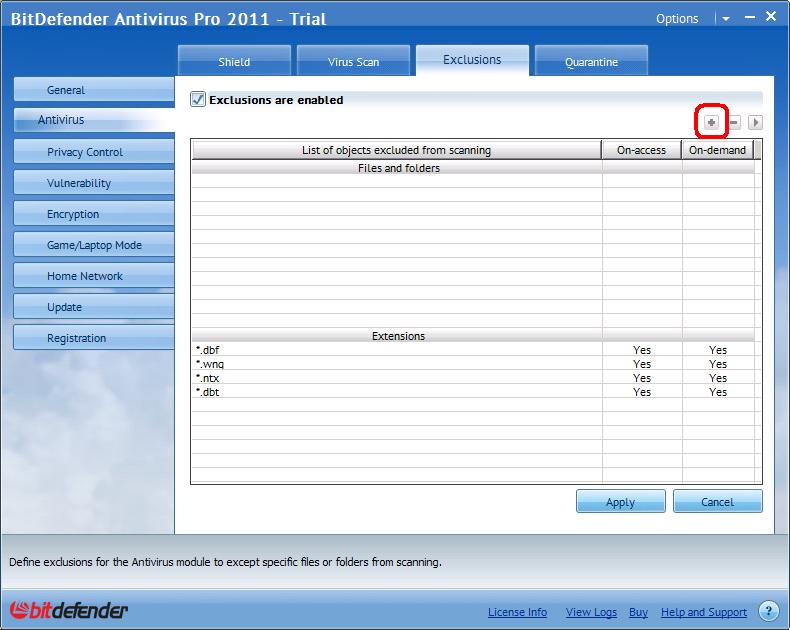790x630 pixels.
Task: Go to the Quarantine tab
Action: (591, 62)
